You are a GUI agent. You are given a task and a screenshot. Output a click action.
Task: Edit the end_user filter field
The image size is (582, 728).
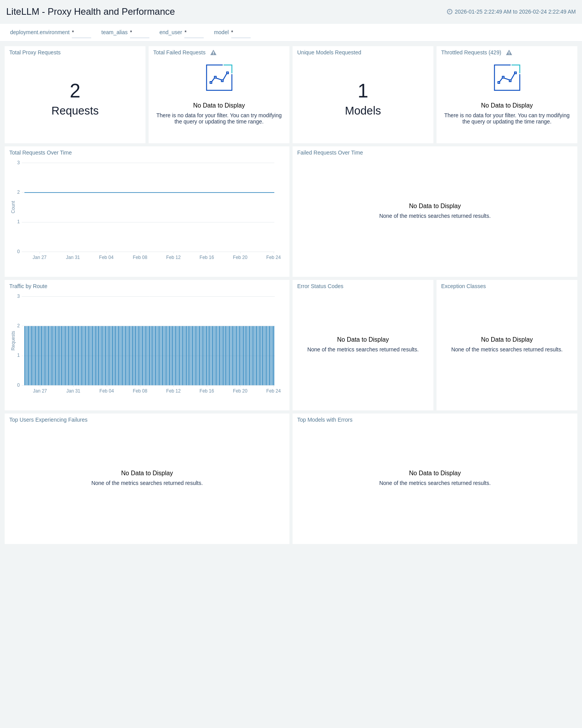[194, 33]
